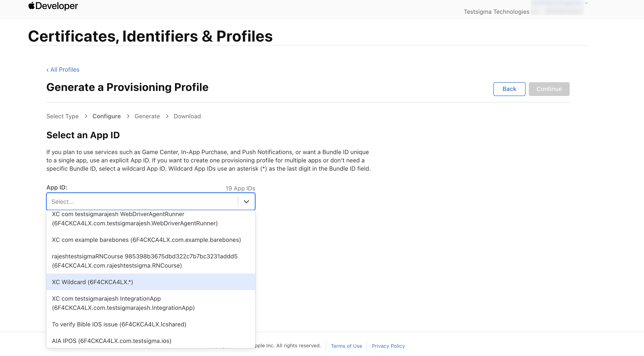Screen dimensions: 644x356
Task: Open the Terms of Use link
Action: point(346,346)
